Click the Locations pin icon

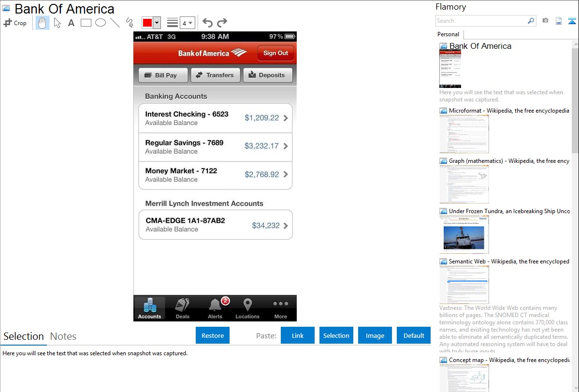(x=247, y=305)
